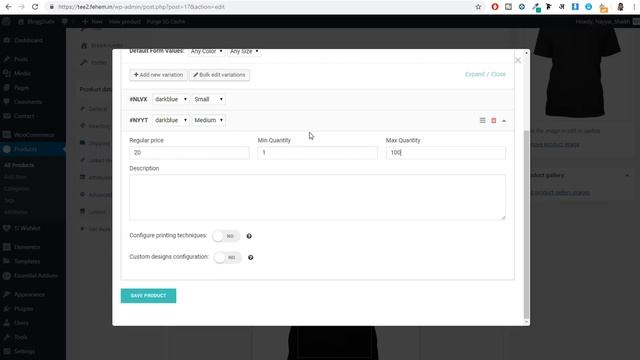Image resolution: width=640 pixels, height=360 pixels.
Task: Open Media in the WordPress sidebar
Action: click(22, 73)
